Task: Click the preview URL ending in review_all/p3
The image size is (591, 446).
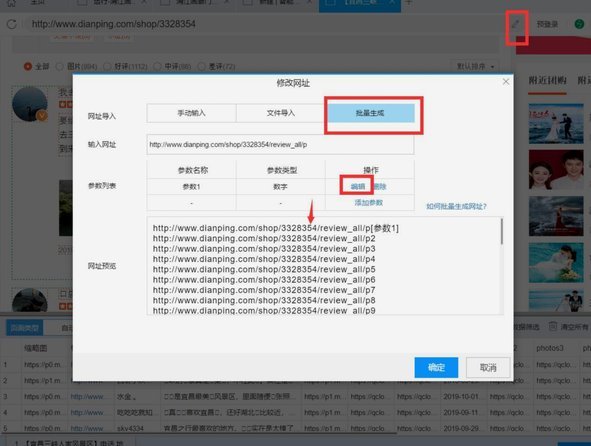Action: click(264, 249)
